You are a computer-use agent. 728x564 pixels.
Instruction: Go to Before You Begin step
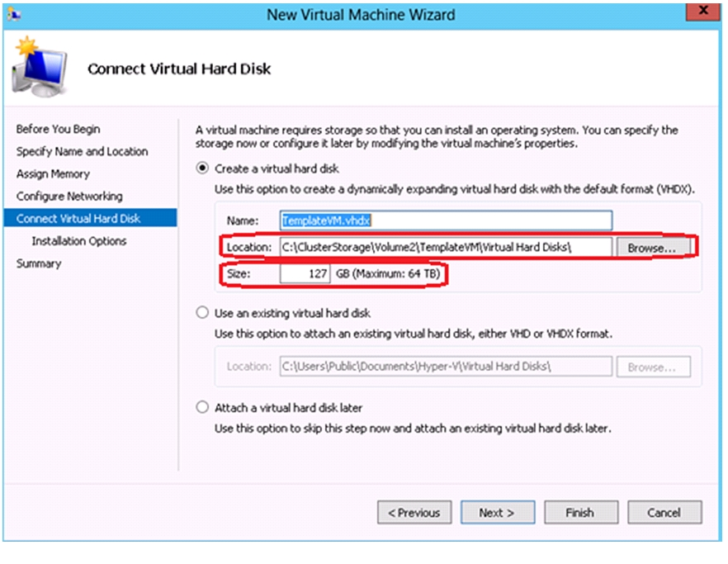pyautogui.click(x=58, y=129)
